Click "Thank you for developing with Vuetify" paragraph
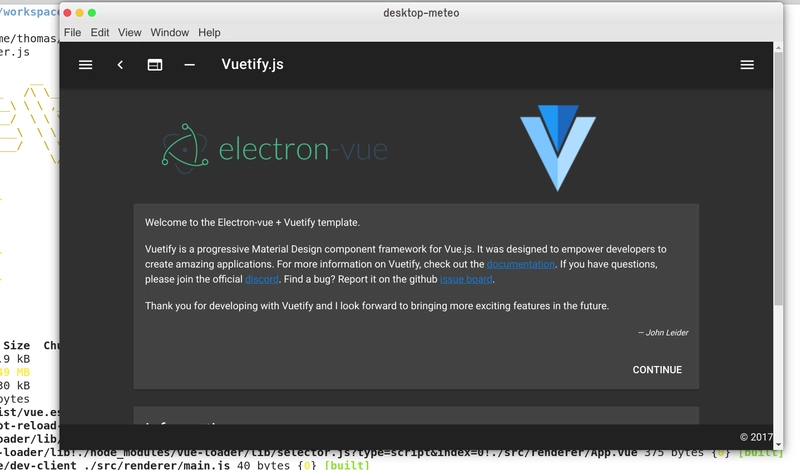The image size is (800, 470). (x=377, y=306)
